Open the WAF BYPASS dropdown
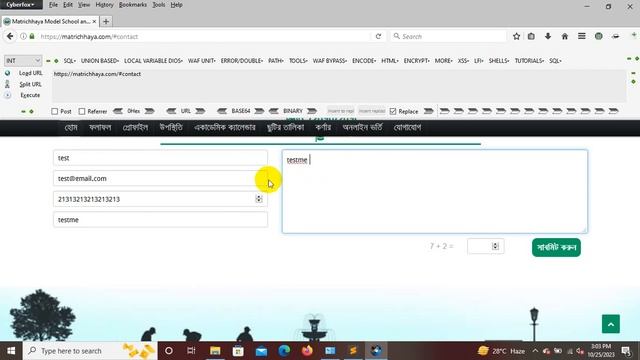The image size is (640, 360). click(329, 60)
